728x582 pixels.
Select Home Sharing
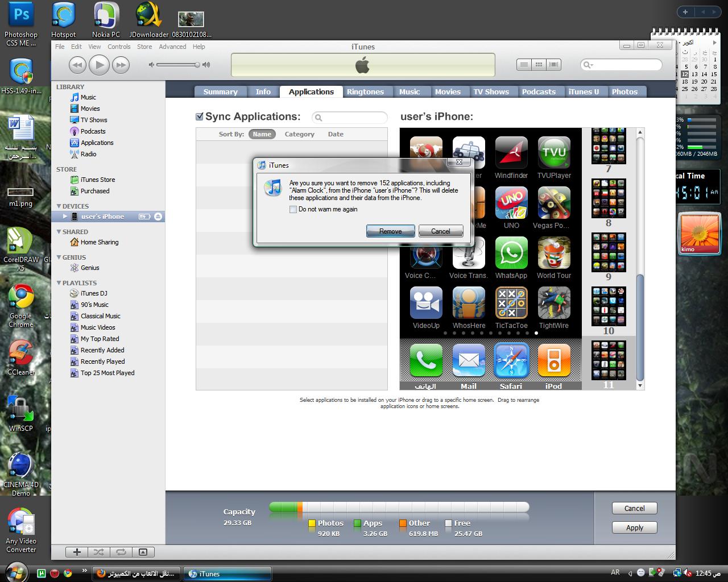(x=99, y=242)
